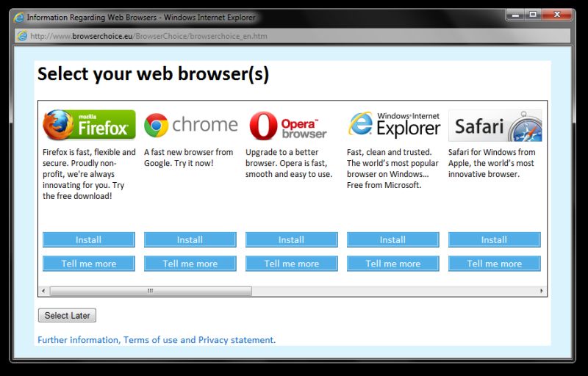Tell me more about Firefox

88,264
